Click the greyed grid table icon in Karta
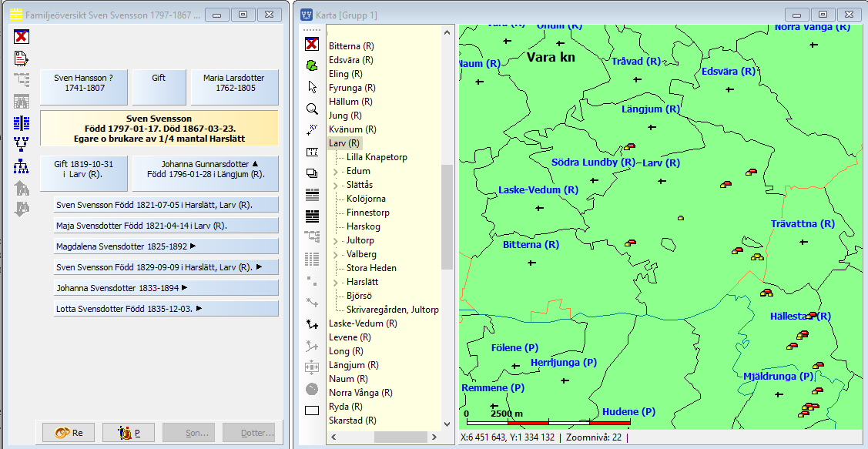 [312, 259]
